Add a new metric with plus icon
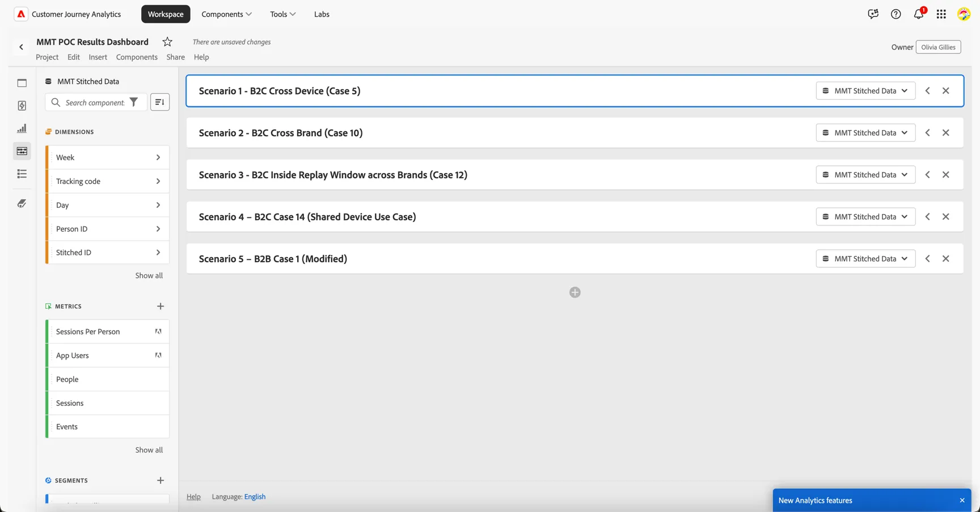Viewport: 980px width, 512px height. click(x=160, y=307)
